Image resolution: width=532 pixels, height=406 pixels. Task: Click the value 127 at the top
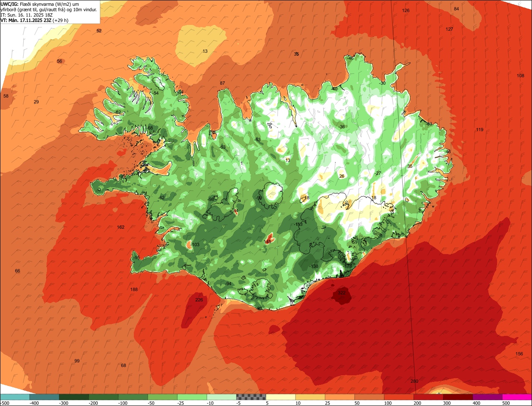point(449,29)
